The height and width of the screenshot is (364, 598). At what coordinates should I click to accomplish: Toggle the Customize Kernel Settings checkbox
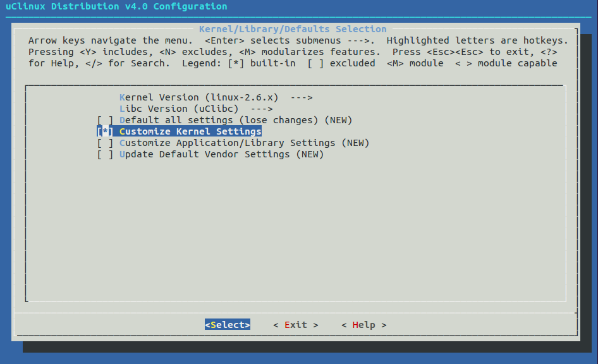[105, 131]
